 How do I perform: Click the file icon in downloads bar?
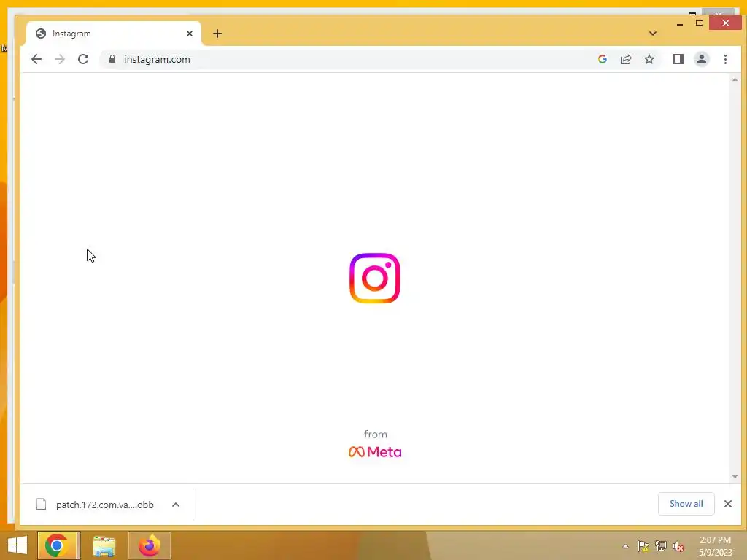[42, 505]
